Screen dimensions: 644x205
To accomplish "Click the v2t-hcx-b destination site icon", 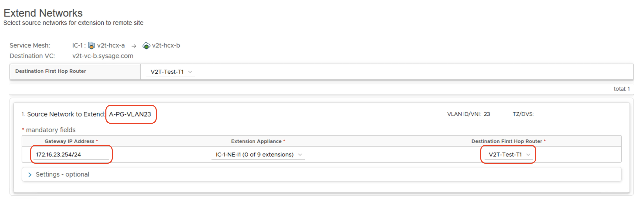I will tap(146, 46).
